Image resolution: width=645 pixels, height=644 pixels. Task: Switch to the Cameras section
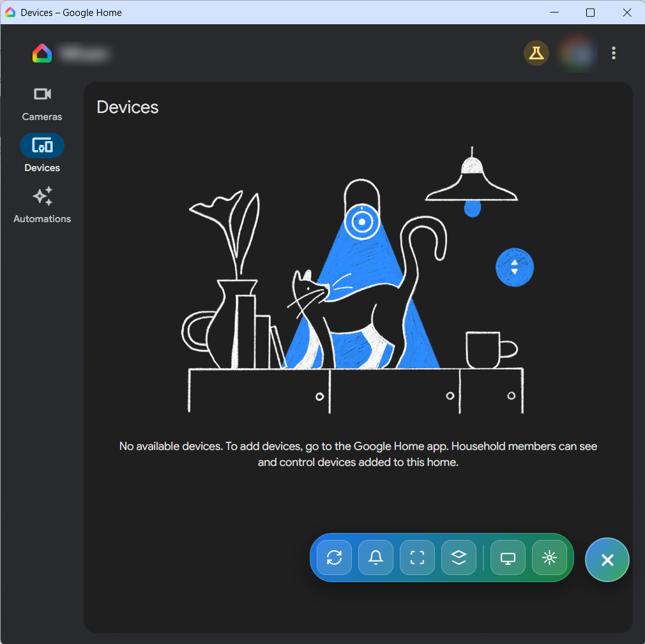(x=42, y=104)
